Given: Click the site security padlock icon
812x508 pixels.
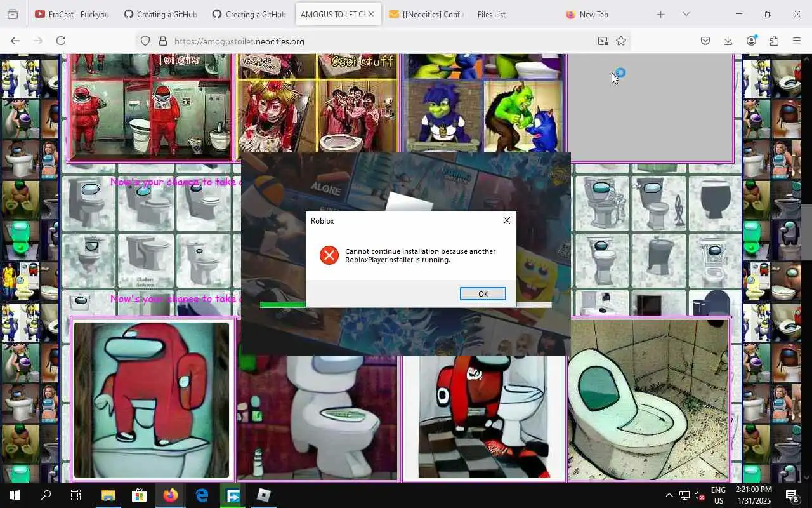Looking at the screenshot, I should coord(163,41).
